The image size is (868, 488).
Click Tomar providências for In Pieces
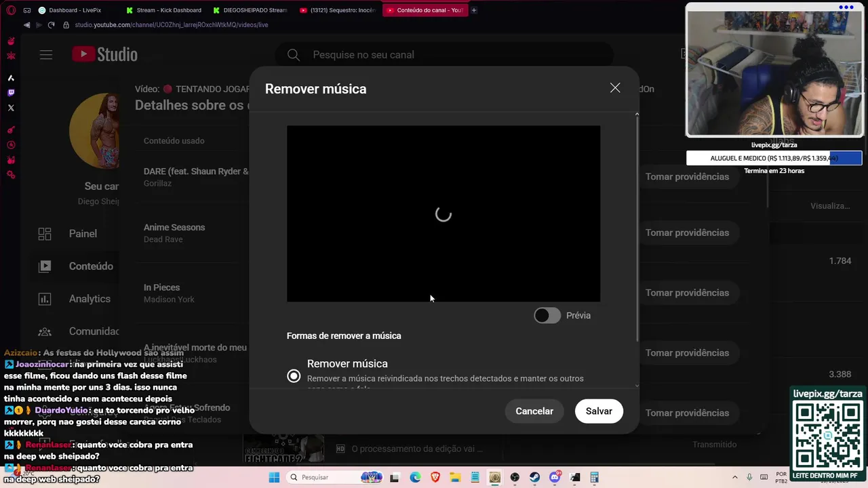[x=687, y=293]
